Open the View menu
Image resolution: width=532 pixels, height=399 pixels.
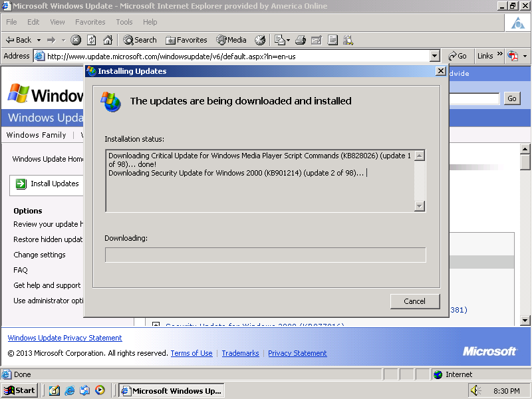tap(57, 22)
